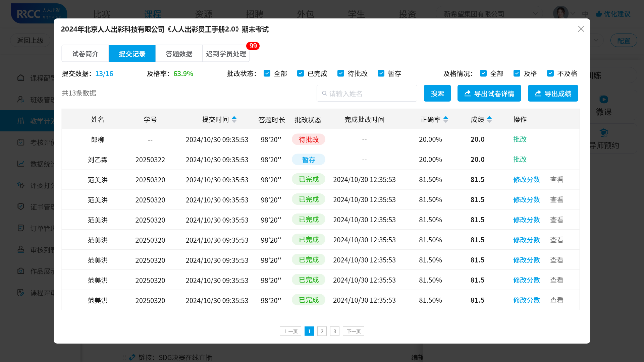Click the user avatar photo
Viewport: 644px width, 362px height.
[x=560, y=13]
